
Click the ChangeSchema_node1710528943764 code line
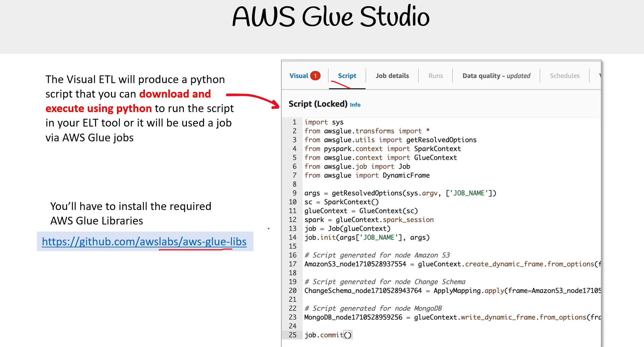click(x=452, y=290)
